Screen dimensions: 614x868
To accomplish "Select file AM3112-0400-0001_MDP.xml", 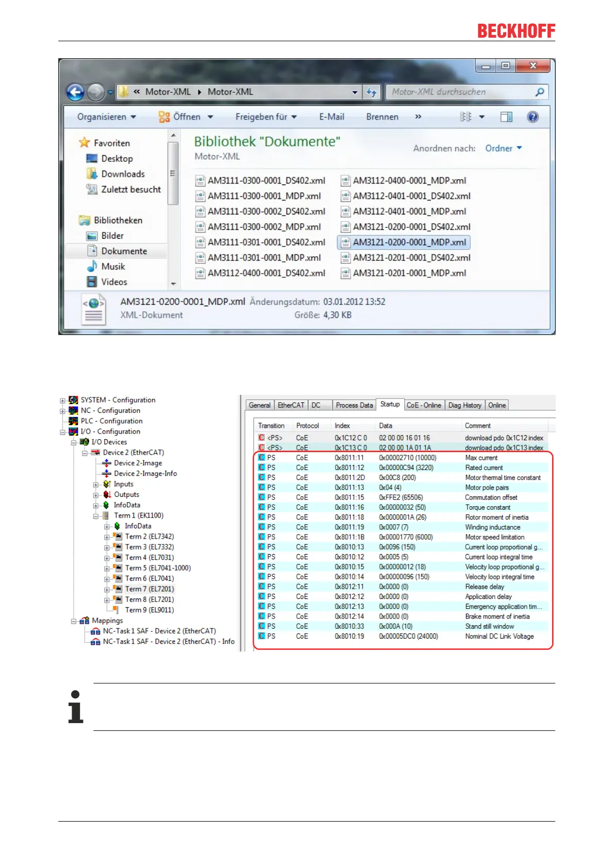I will click(404, 180).
